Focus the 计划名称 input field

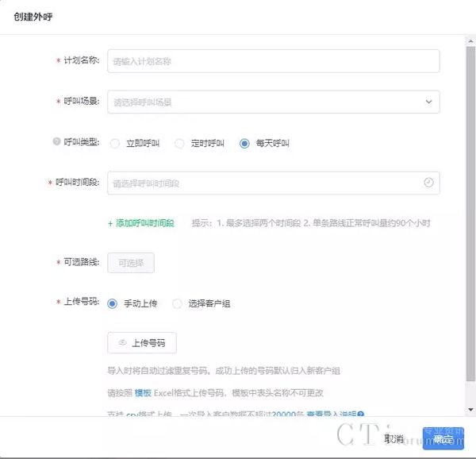[274, 61]
